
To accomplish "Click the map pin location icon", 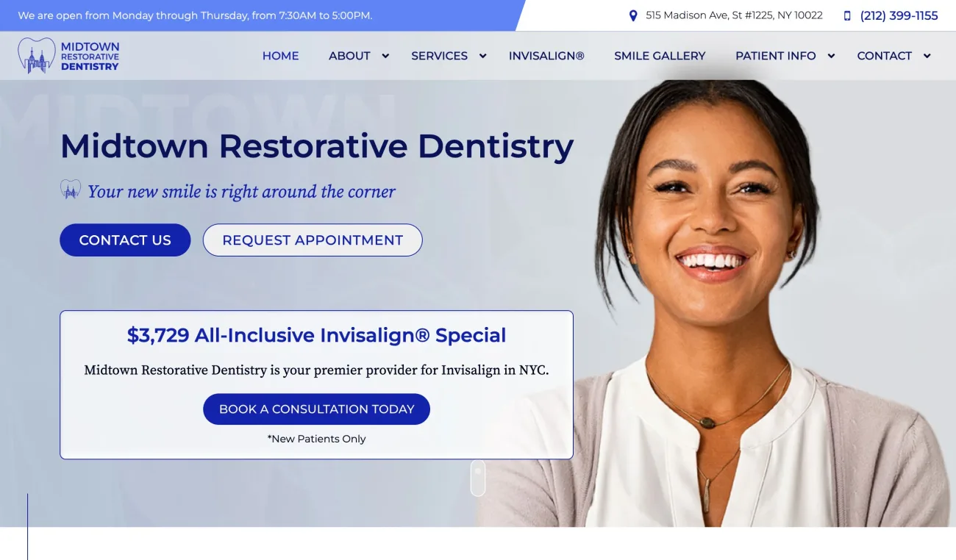I will click(633, 15).
